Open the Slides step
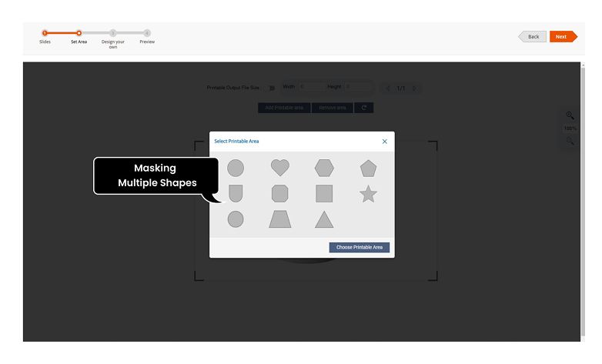 click(45, 33)
